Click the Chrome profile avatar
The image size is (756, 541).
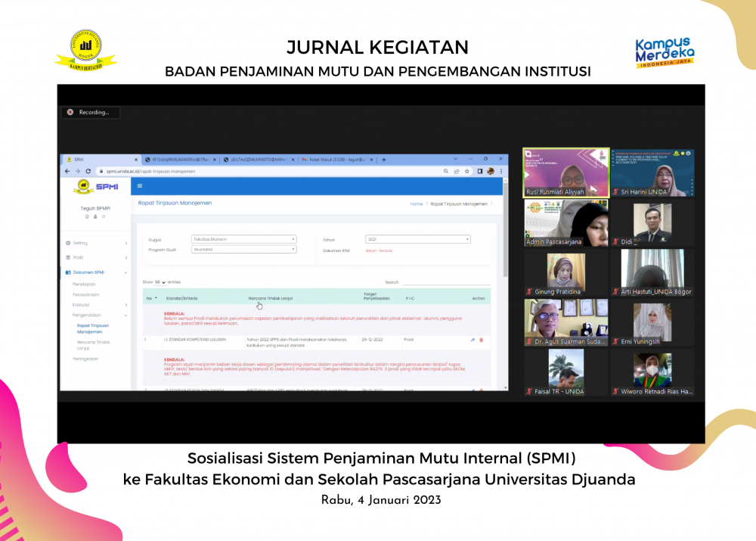491,171
